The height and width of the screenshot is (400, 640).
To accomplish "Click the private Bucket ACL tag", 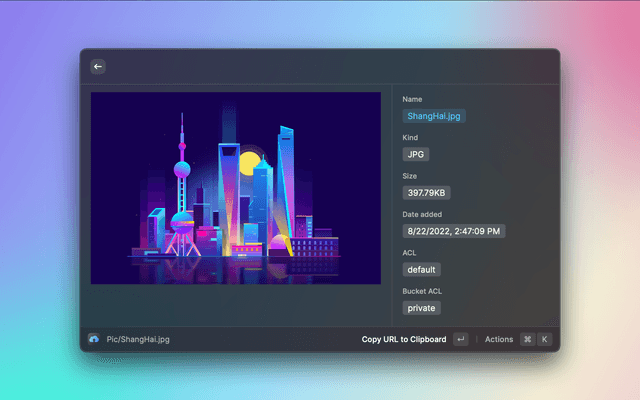I will (x=421, y=307).
